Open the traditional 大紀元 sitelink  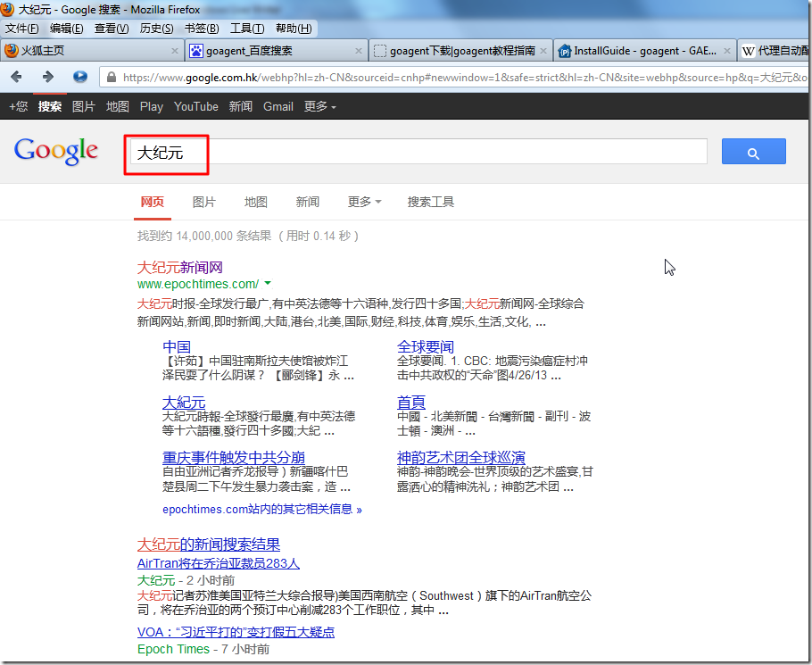coord(184,403)
